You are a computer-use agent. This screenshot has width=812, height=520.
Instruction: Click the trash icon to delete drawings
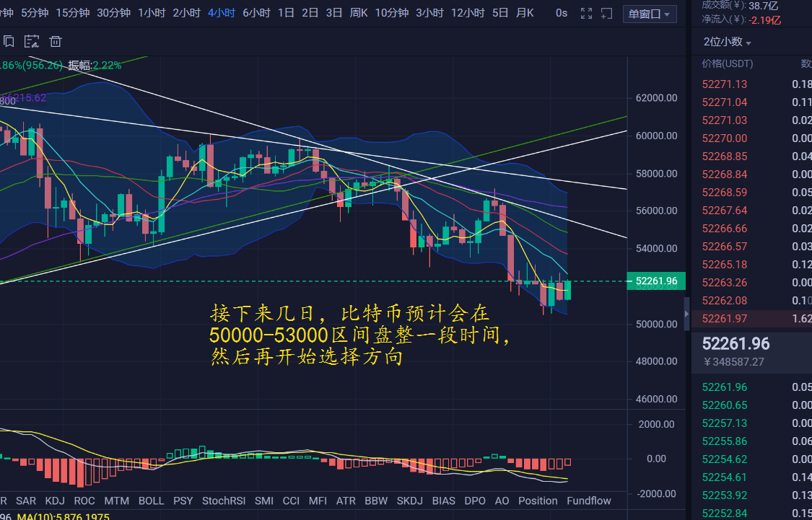click(x=56, y=42)
